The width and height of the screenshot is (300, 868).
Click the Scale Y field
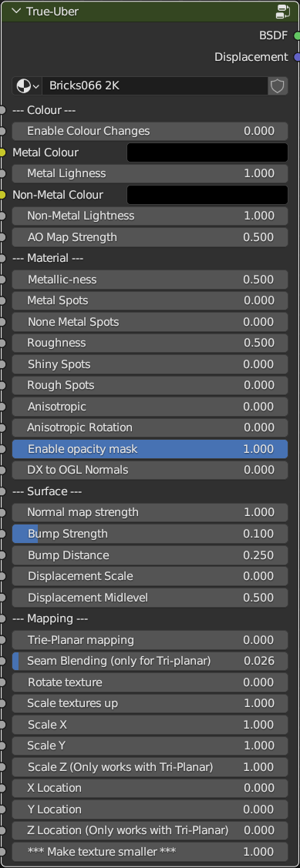click(x=150, y=746)
